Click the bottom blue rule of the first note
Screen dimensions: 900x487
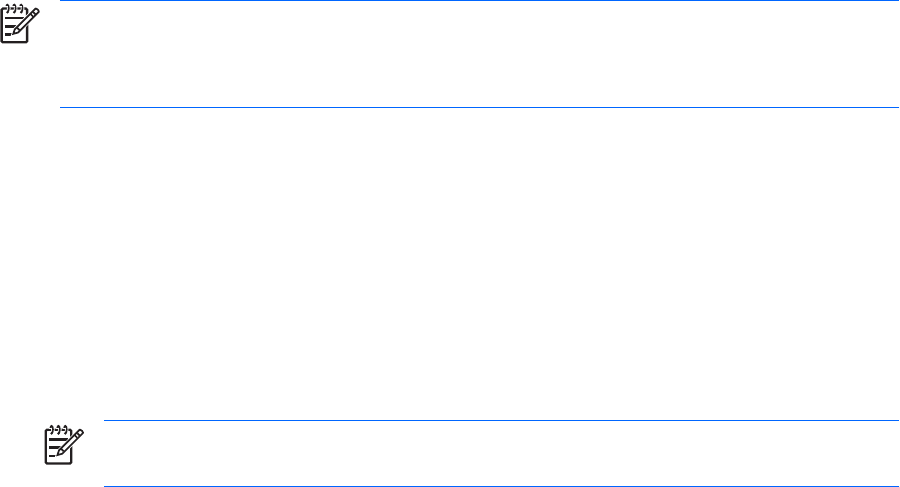pyautogui.click(x=480, y=107)
